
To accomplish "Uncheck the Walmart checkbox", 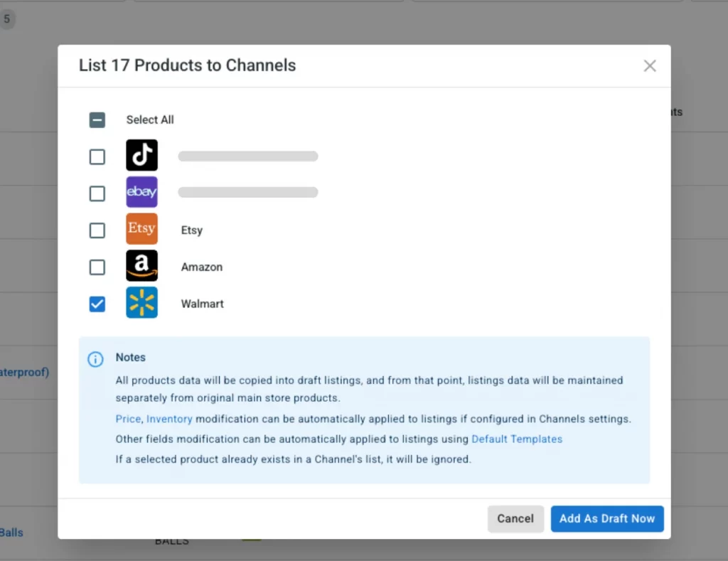I will coord(97,304).
